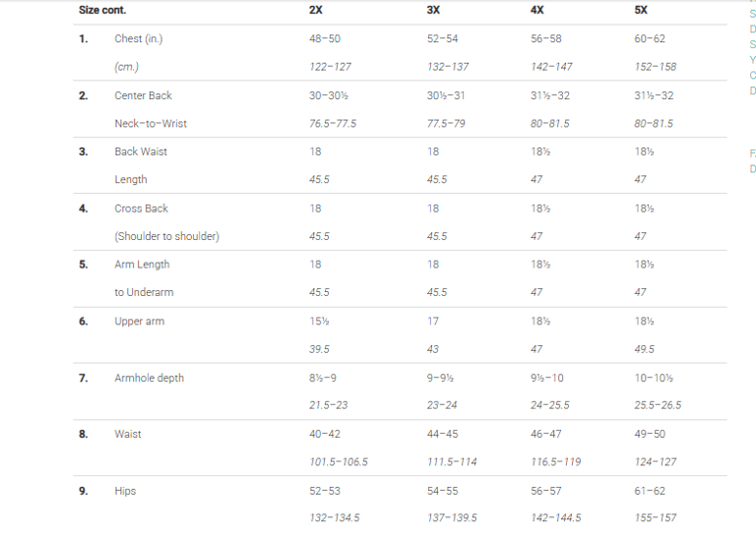Click the 2X size column header
756x536 pixels.
coord(316,10)
